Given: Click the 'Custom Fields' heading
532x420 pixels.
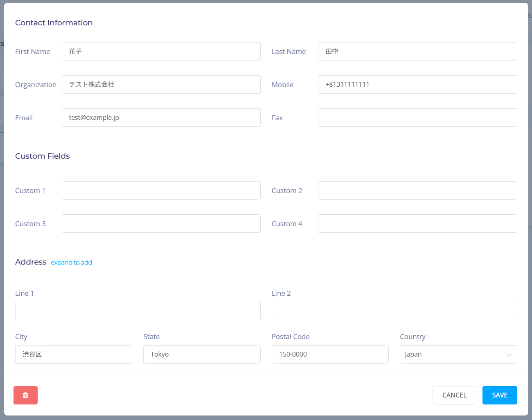Looking at the screenshot, I should click(x=43, y=156).
